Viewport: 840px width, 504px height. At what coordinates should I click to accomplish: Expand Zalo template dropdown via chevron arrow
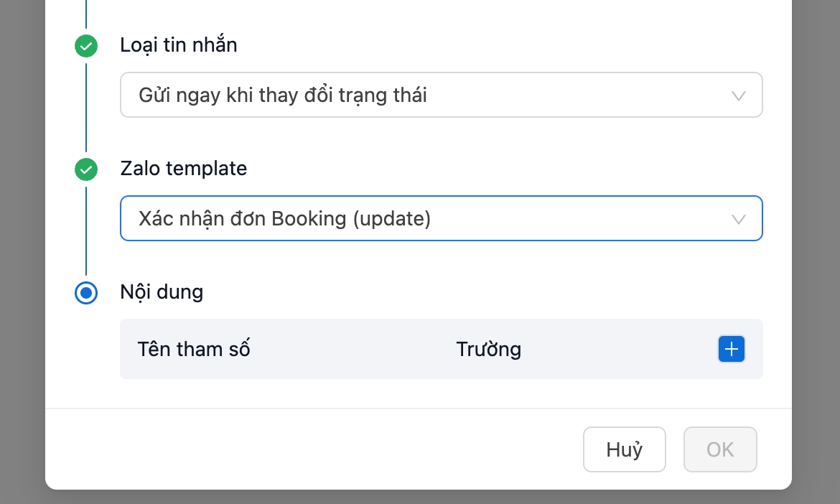738,219
